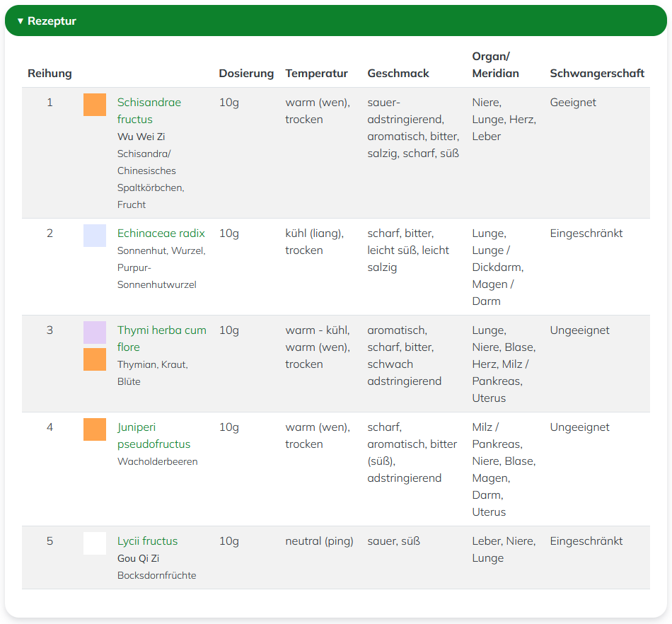The height and width of the screenshot is (624, 672).
Task: Click the Ungeeignet status for Juniperi pseudofructus
Action: 579,427
